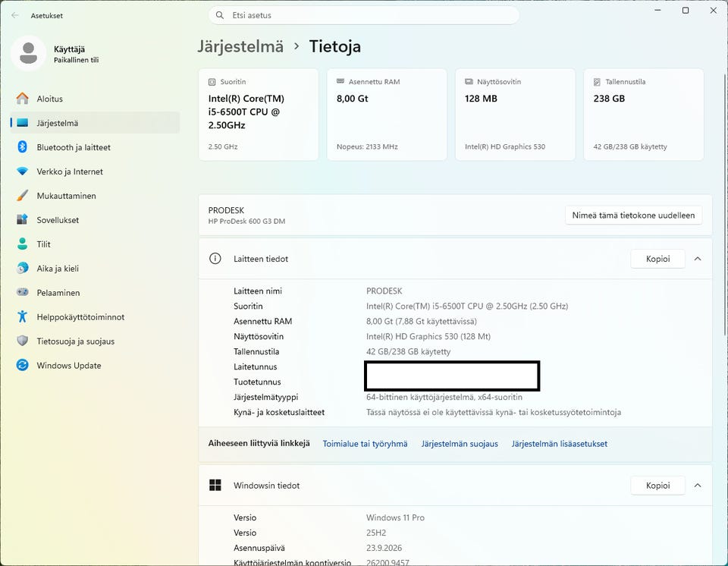This screenshot has height=566, width=728.
Task: Go to Verkko ja Internet settings
Action: point(96,171)
